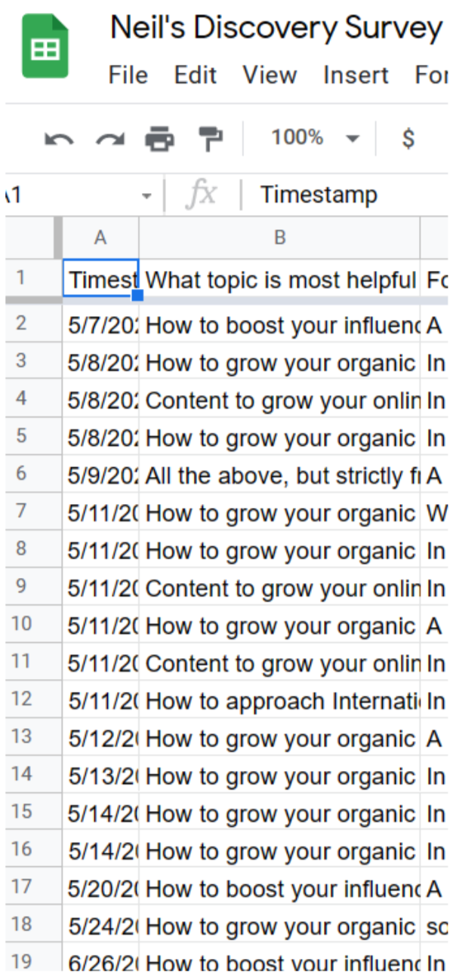Select column A header
453x980 pixels.
point(100,238)
